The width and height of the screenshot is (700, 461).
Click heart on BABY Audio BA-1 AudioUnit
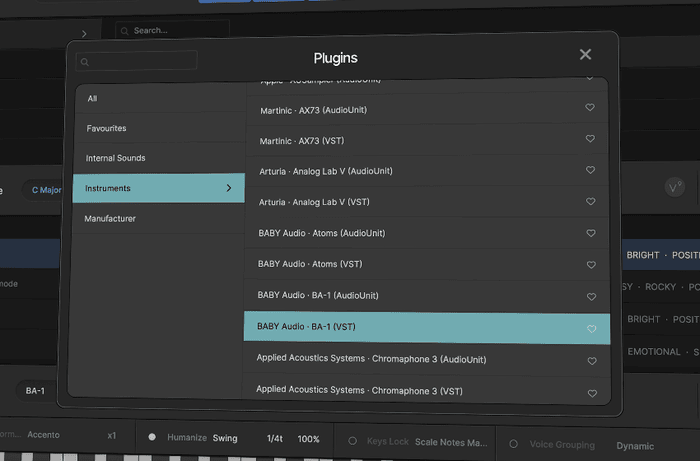click(590, 296)
